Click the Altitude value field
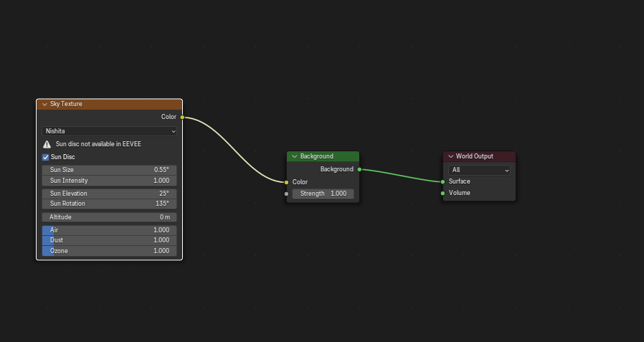 109,217
